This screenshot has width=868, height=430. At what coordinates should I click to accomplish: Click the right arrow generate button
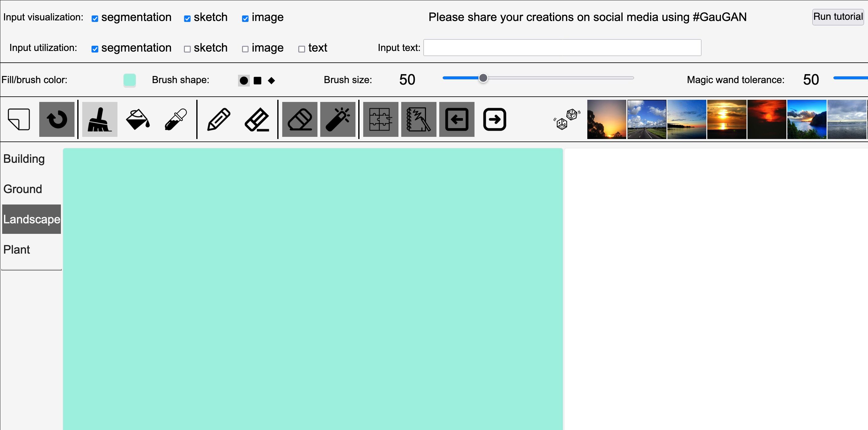[x=494, y=119]
